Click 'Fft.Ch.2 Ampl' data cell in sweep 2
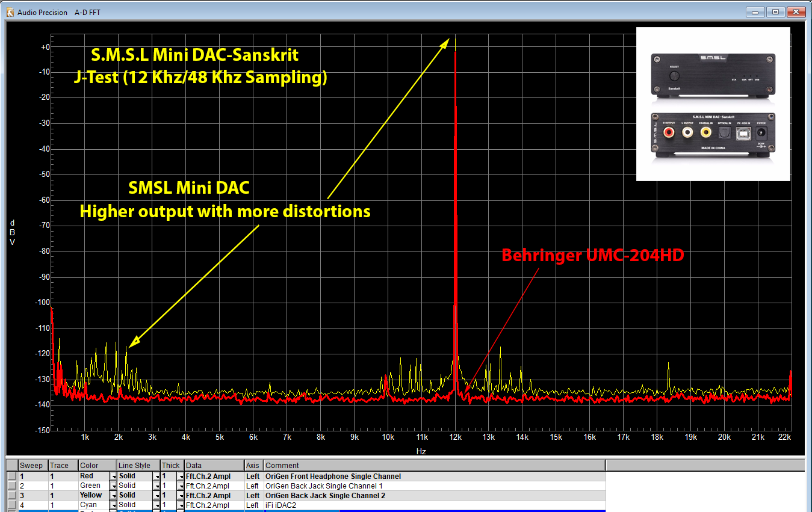This screenshot has width=812, height=512. click(214, 486)
